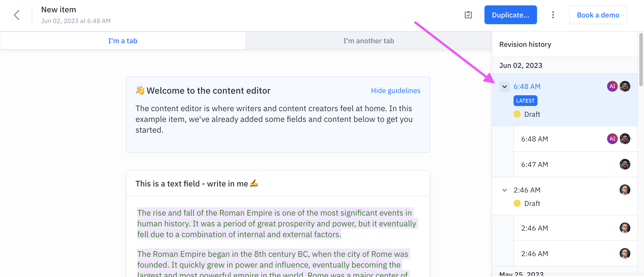Click the Revision history heading
644x277 pixels.
(525, 44)
